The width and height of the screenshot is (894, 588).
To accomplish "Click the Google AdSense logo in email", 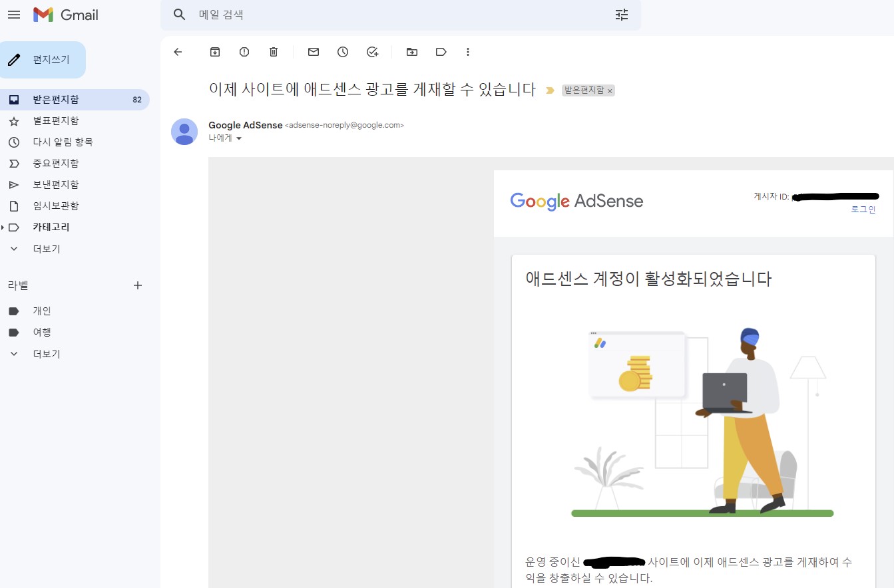I will click(x=576, y=201).
